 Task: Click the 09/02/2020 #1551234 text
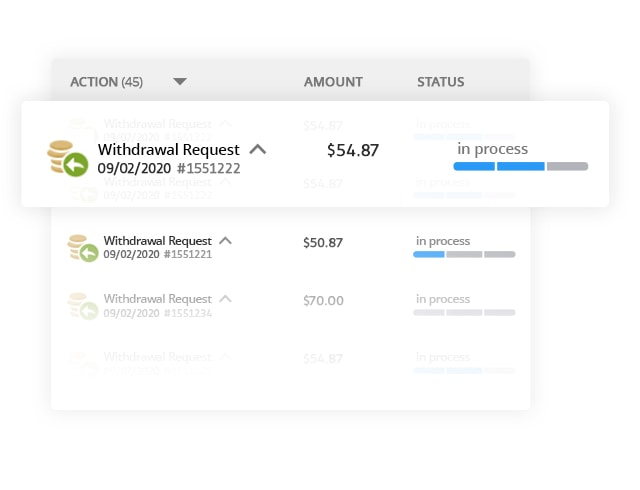pyautogui.click(x=158, y=313)
